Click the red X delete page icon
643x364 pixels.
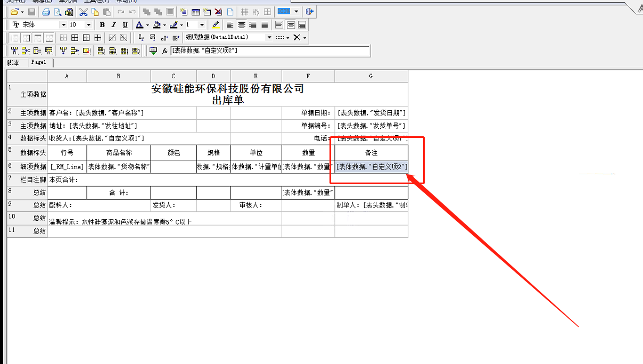tap(218, 12)
